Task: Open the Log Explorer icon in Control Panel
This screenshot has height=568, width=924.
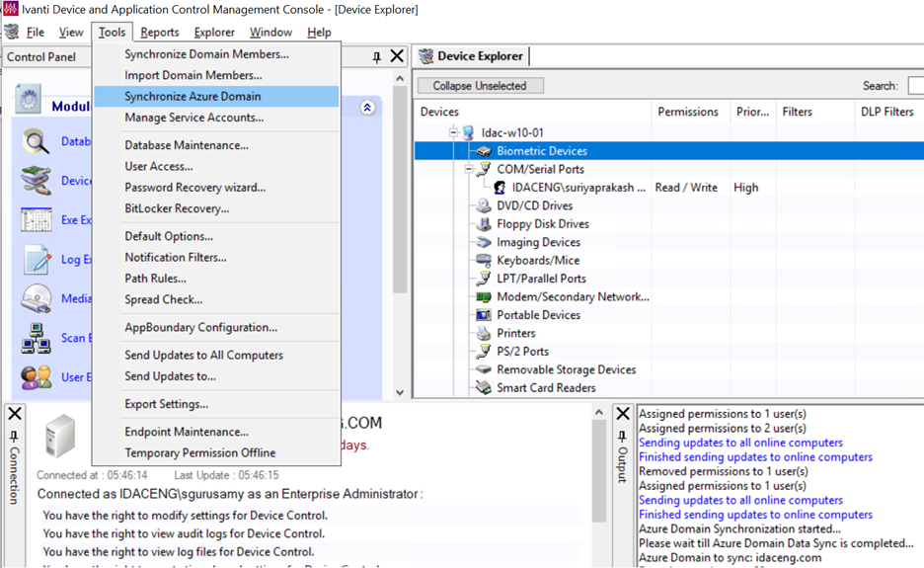Action: tap(37, 260)
